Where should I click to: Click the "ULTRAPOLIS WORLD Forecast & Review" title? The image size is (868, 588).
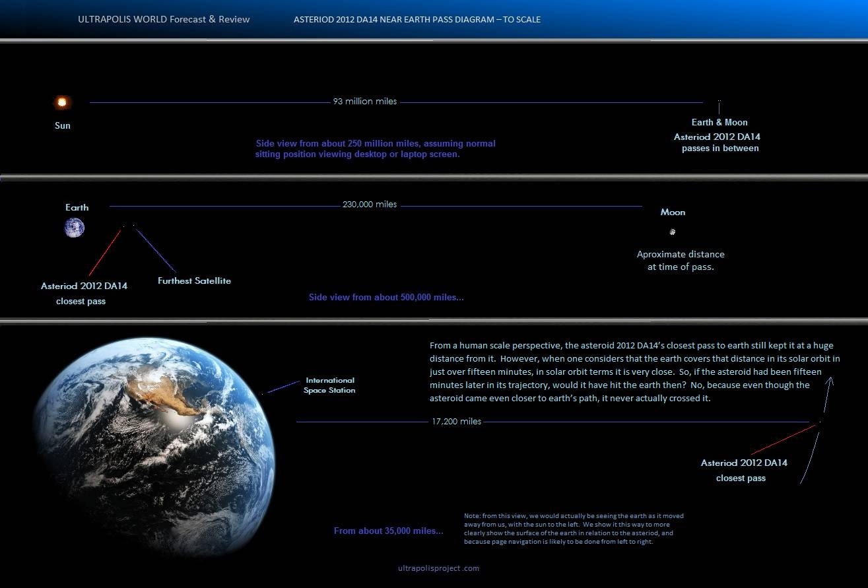pos(164,19)
